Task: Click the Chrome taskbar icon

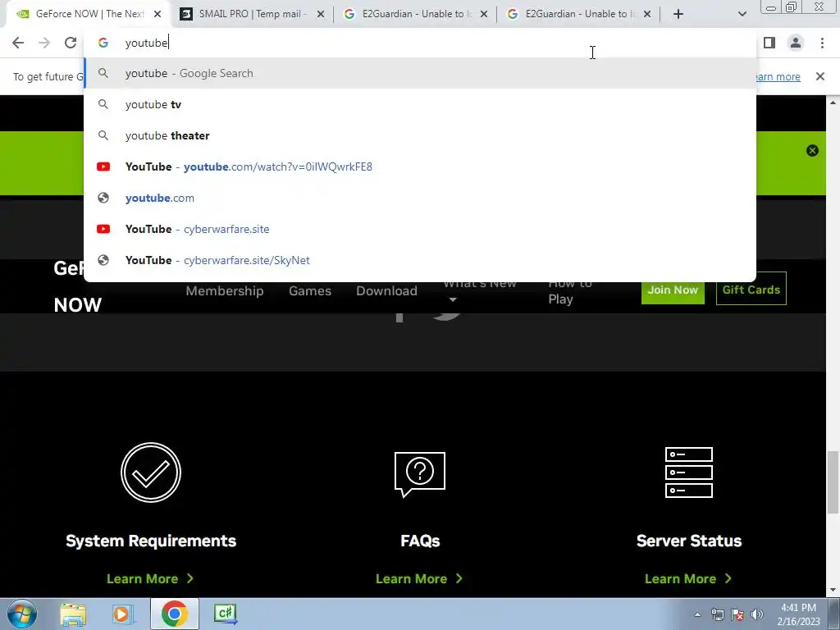Action: (x=174, y=614)
